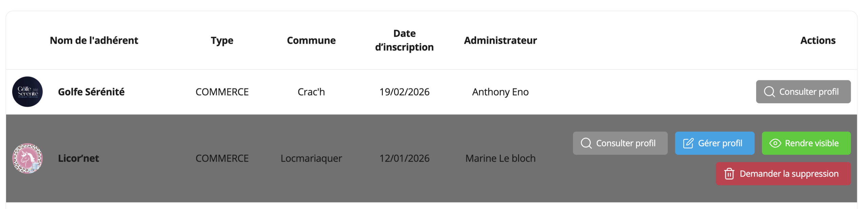Click magnifier icon in Golfe Sérénité row
This screenshot has width=868, height=209.
click(x=769, y=92)
